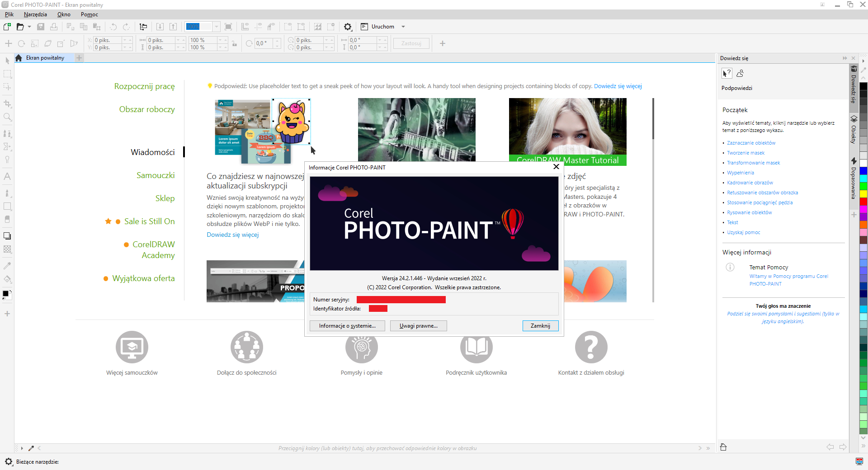The height and width of the screenshot is (470, 868).
Task: Click the Home icon on welcome tab
Action: pos(19,58)
